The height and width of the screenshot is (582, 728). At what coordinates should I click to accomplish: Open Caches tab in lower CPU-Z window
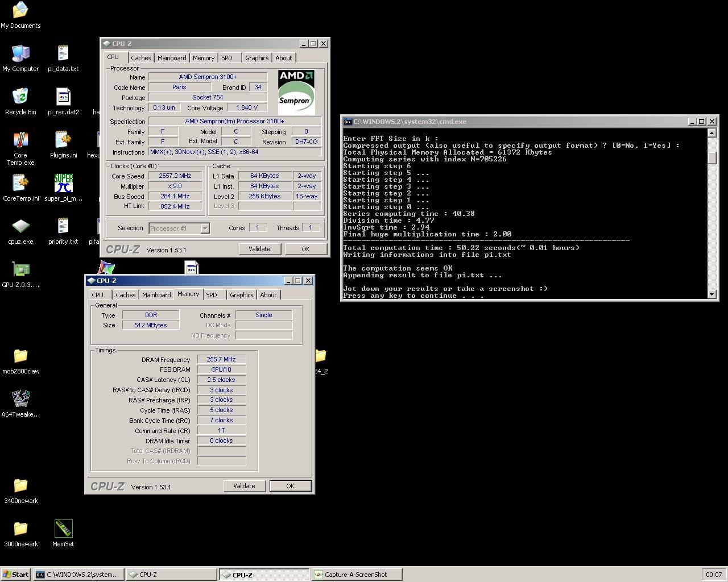(126, 295)
